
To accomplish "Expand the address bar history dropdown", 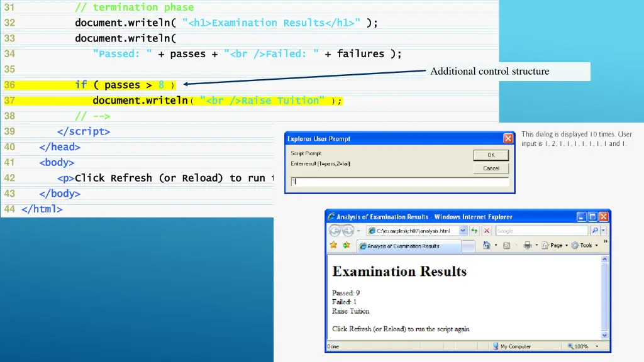I will (462, 231).
